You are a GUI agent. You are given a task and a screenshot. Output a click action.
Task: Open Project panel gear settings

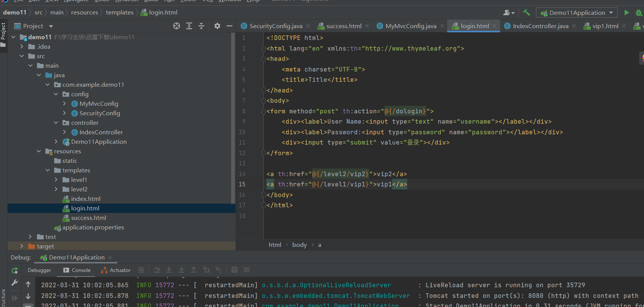[x=217, y=26]
